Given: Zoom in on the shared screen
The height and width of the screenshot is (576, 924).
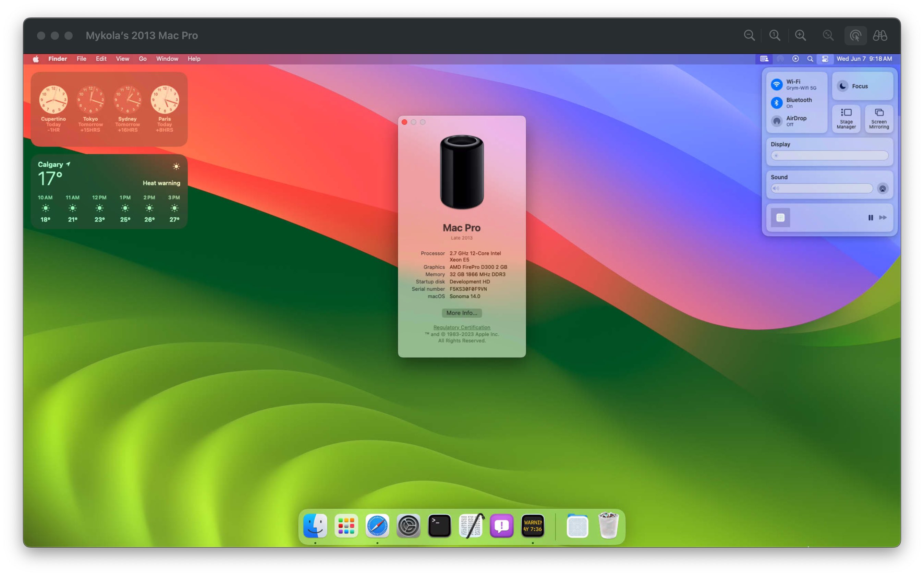Looking at the screenshot, I should click(801, 35).
